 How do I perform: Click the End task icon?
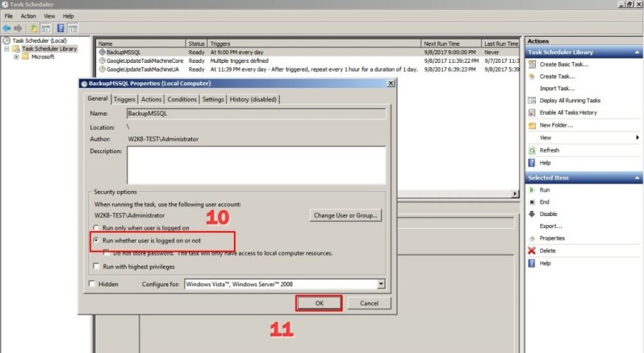[x=532, y=202]
